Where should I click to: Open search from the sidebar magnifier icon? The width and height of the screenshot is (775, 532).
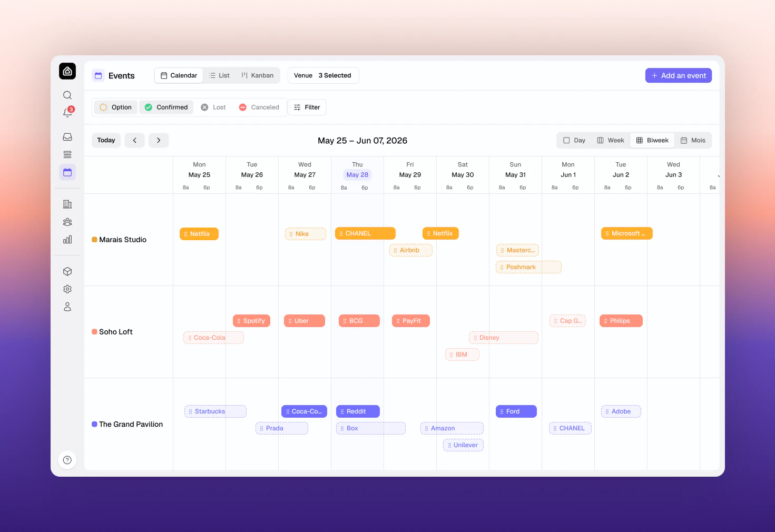tap(67, 95)
